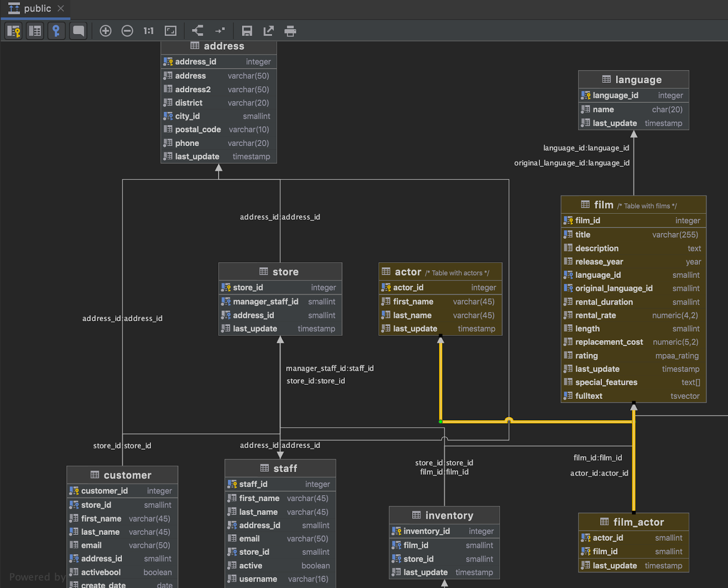Close the public tab
Screen dimensions: 728x588
tap(61, 9)
